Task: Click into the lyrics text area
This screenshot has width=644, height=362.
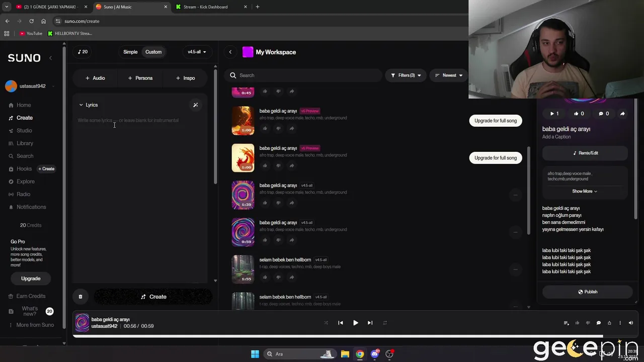Action: [x=140, y=196]
